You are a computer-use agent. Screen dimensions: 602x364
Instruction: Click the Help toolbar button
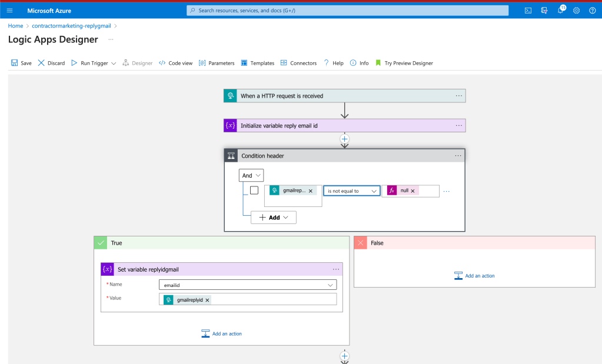[x=334, y=63]
